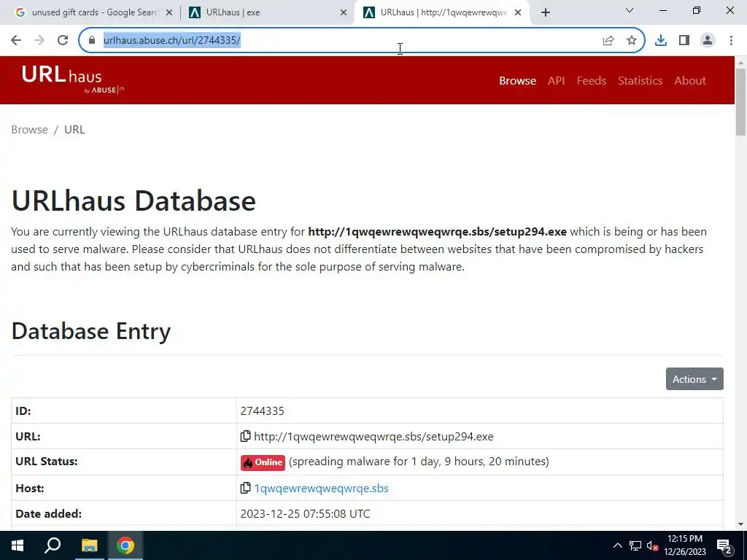Image resolution: width=747 pixels, height=560 pixels.
Task: Show hidden system tray icons
Action: 617,545
